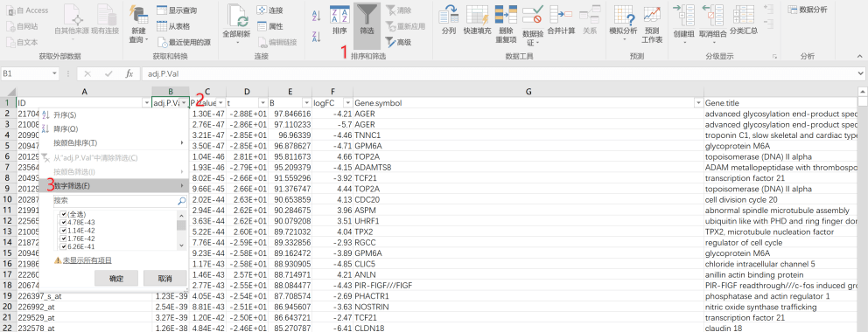Click 显示查询 show queries icon
The height and width of the screenshot is (332, 868).
click(162, 10)
